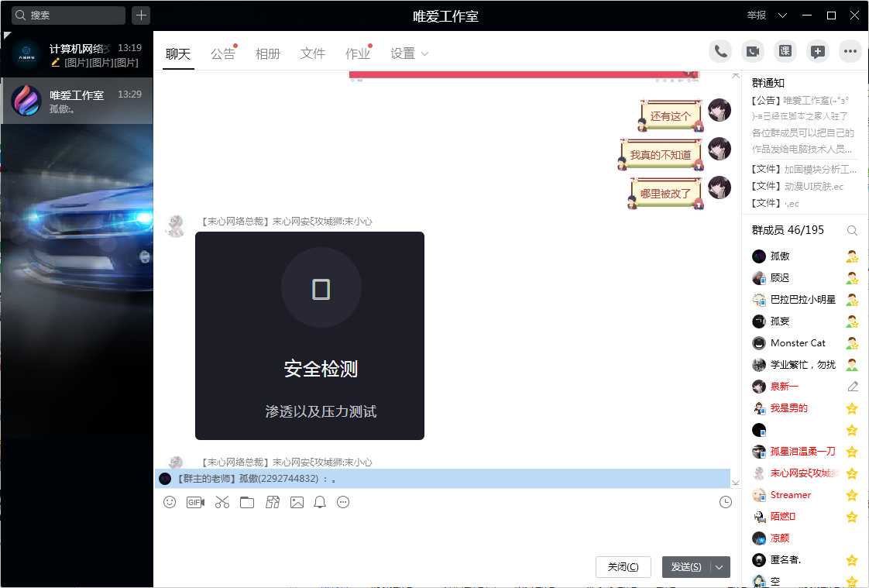Screen dimensions: 869x588
Task: Start a group voice call
Action: tap(720, 52)
